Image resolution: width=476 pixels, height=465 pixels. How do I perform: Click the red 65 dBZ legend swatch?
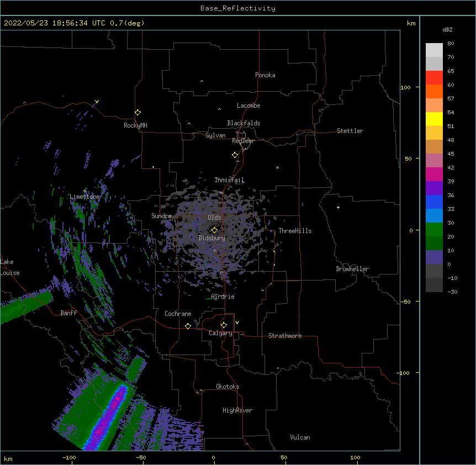(434, 78)
